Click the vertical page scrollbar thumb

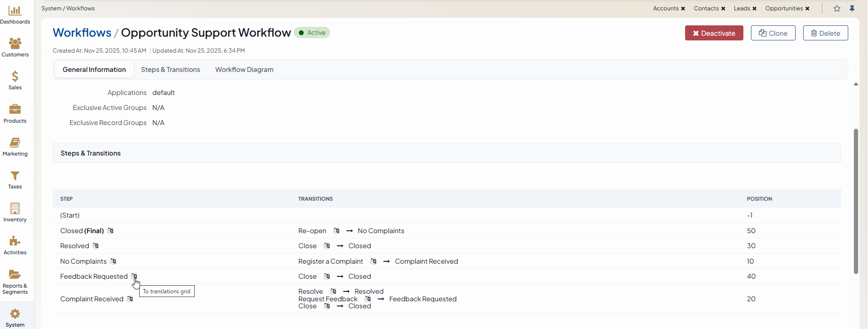pos(856,201)
